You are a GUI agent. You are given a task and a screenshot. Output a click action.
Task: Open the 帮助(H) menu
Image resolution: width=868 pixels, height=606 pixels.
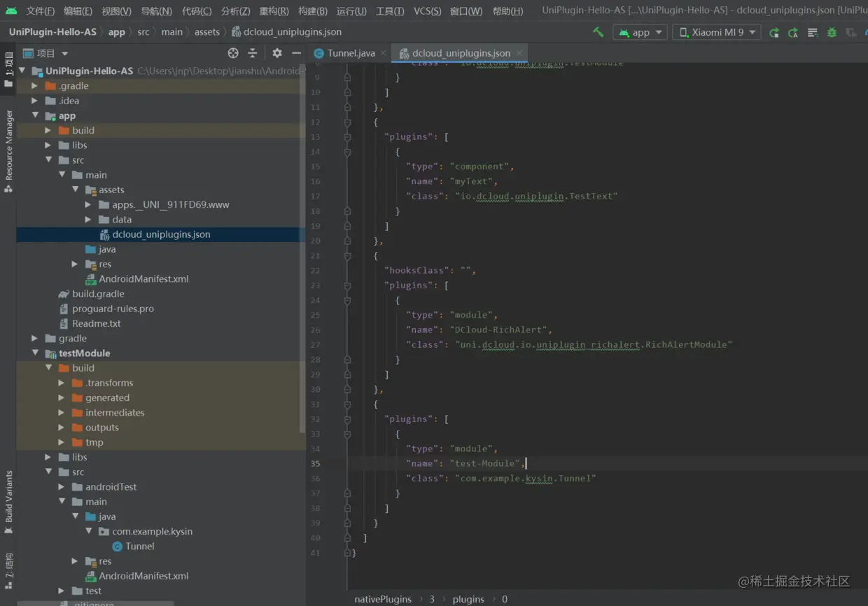507,10
